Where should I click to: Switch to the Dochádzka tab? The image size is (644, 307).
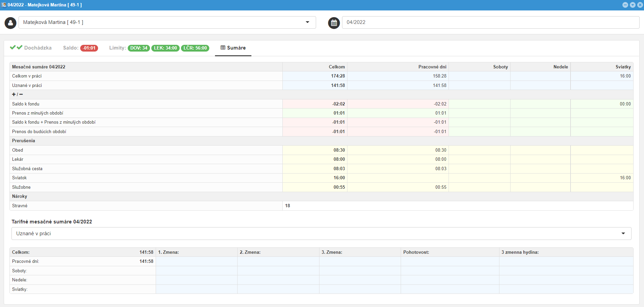38,48
